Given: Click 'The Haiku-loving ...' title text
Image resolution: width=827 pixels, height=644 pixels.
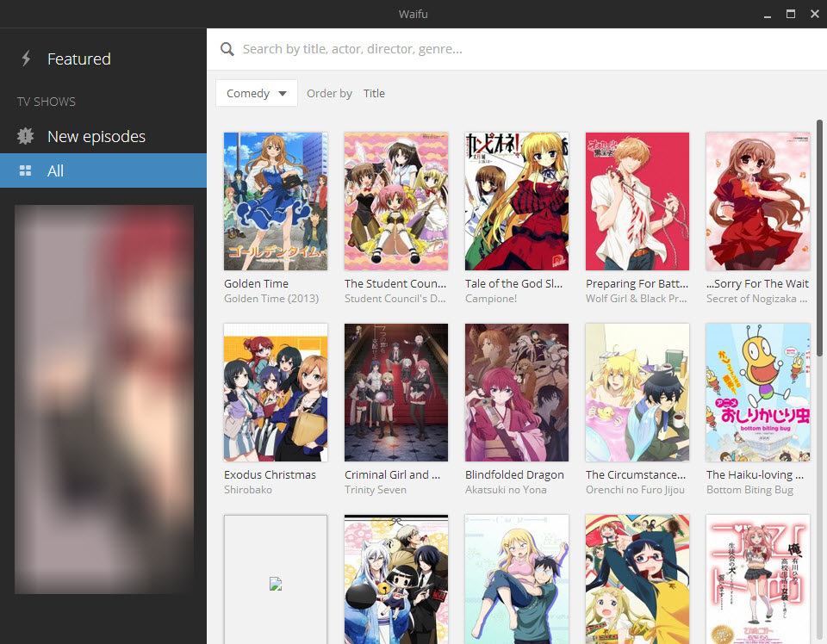Looking at the screenshot, I should (755, 475).
